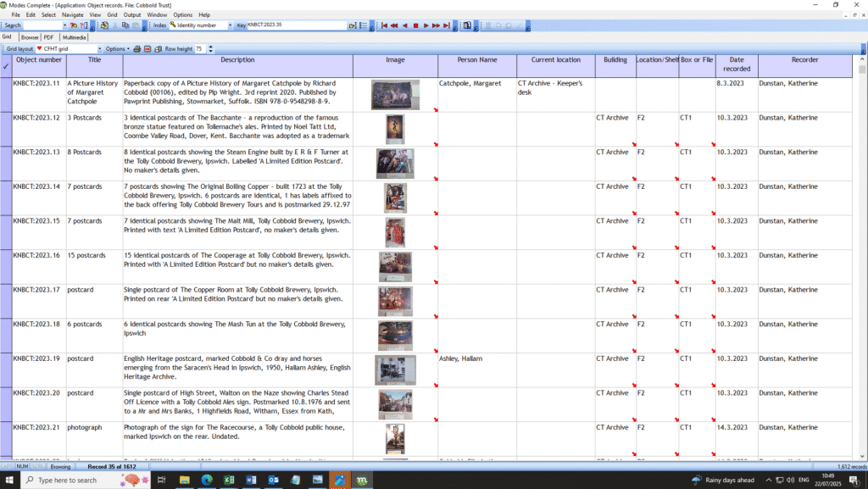Open Outlook from taskbar

click(273, 481)
